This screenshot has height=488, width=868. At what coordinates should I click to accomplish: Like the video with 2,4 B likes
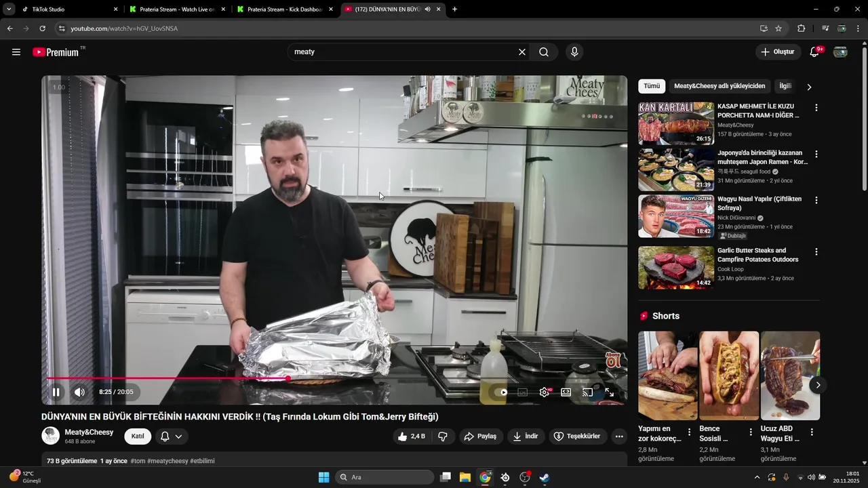pos(412,436)
